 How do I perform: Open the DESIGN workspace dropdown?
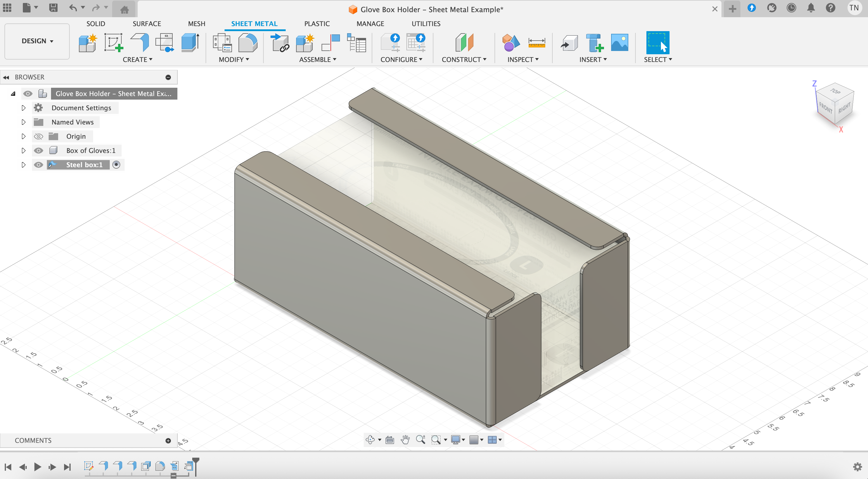(37, 41)
